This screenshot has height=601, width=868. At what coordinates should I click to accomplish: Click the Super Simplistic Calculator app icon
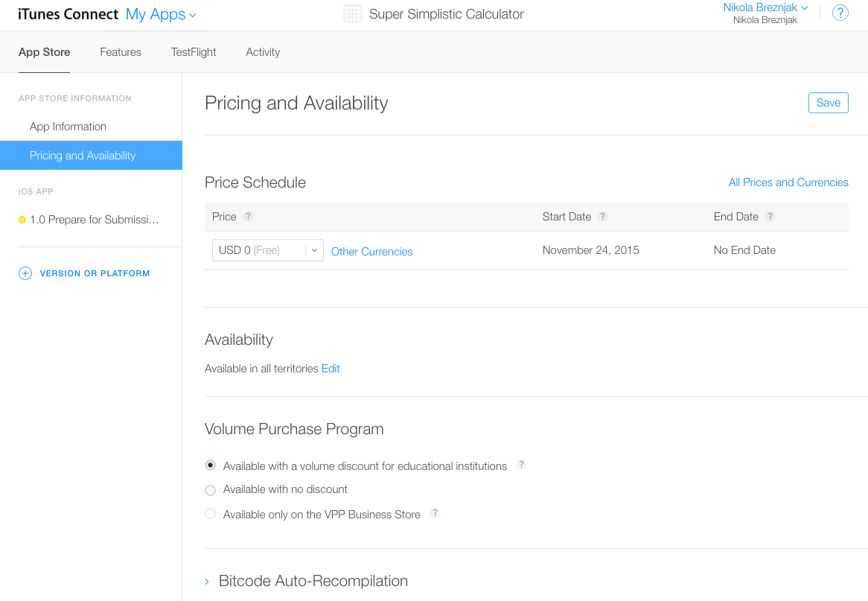click(x=353, y=14)
